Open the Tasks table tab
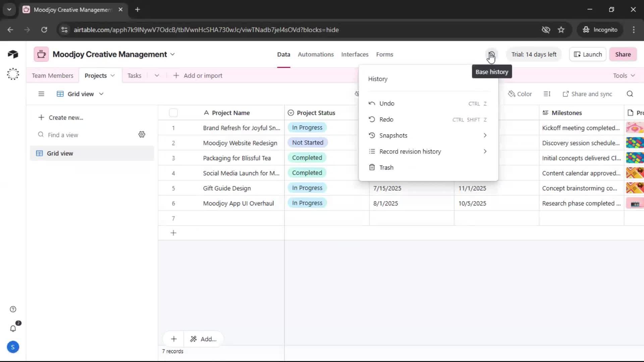 (134, 75)
